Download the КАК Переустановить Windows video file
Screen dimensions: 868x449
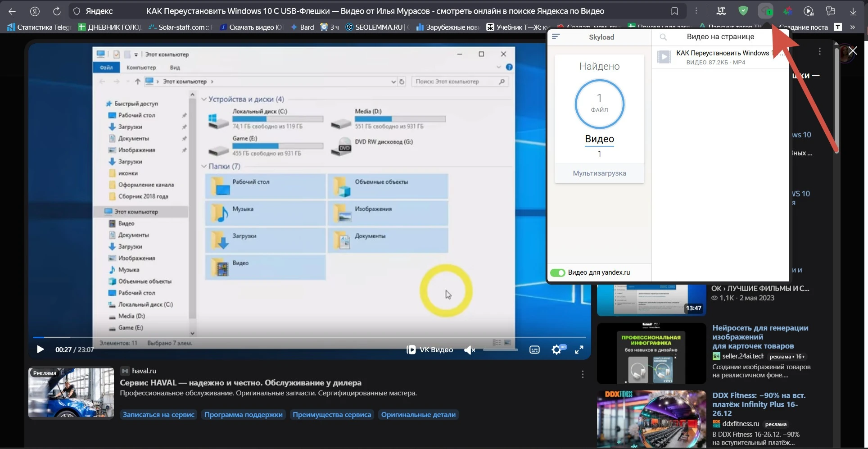click(720, 57)
